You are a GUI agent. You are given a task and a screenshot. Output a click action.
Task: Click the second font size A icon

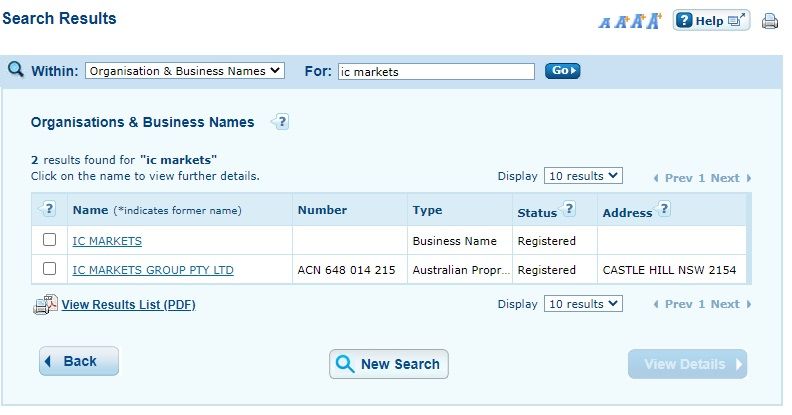621,22
